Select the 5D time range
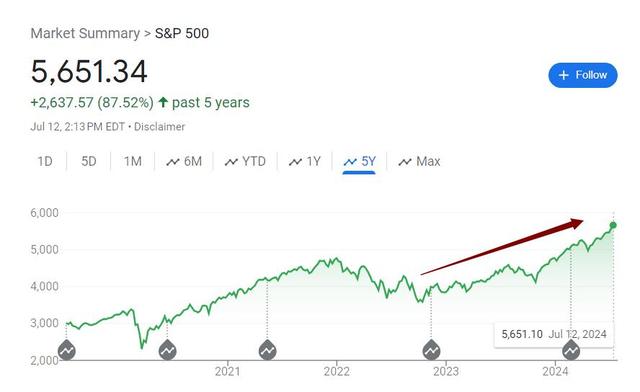 pyautogui.click(x=89, y=162)
